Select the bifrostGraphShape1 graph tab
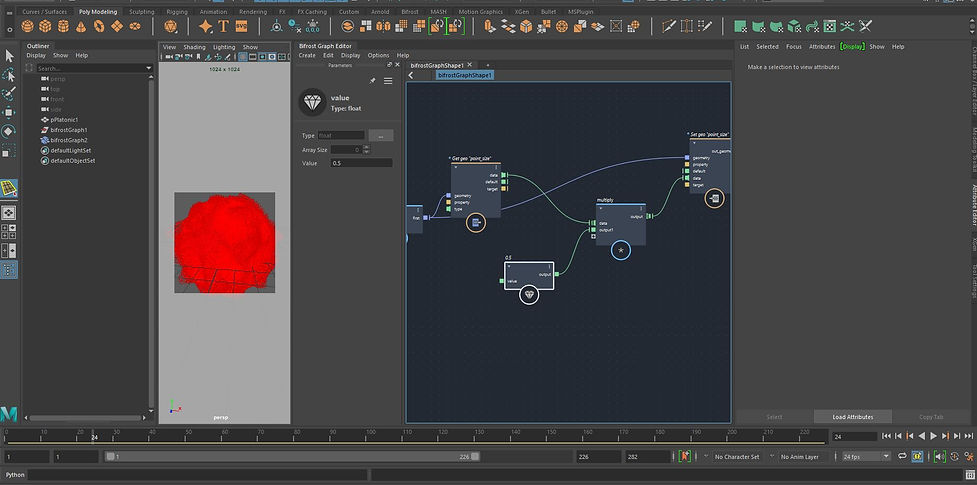Image resolution: width=977 pixels, height=485 pixels. [x=437, y=65]
